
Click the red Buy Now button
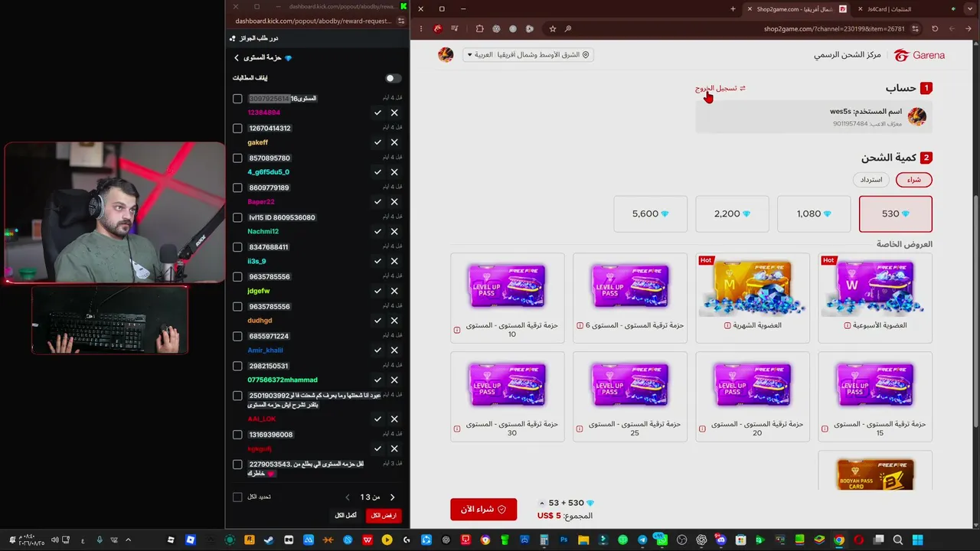tap(484, 509)
